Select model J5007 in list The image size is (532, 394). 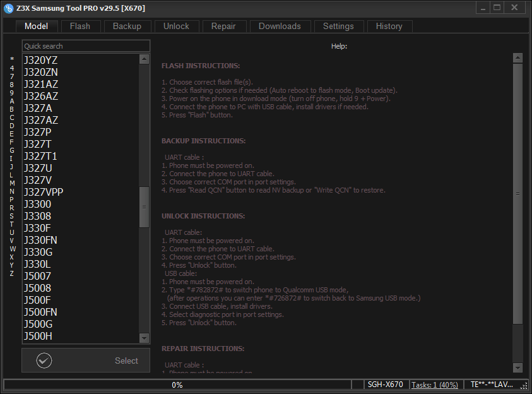pos(81,276)
